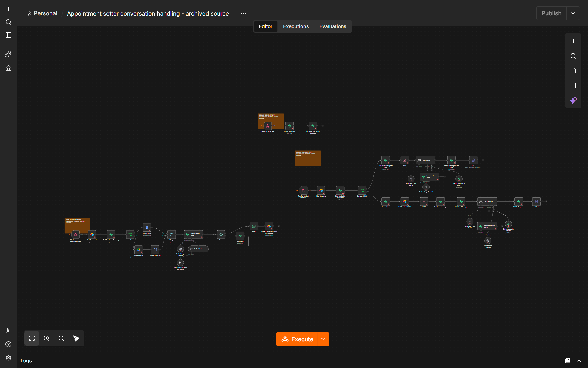Click the Extract from File node
Viewport: 588px width, 368px height.
point(155,250)
